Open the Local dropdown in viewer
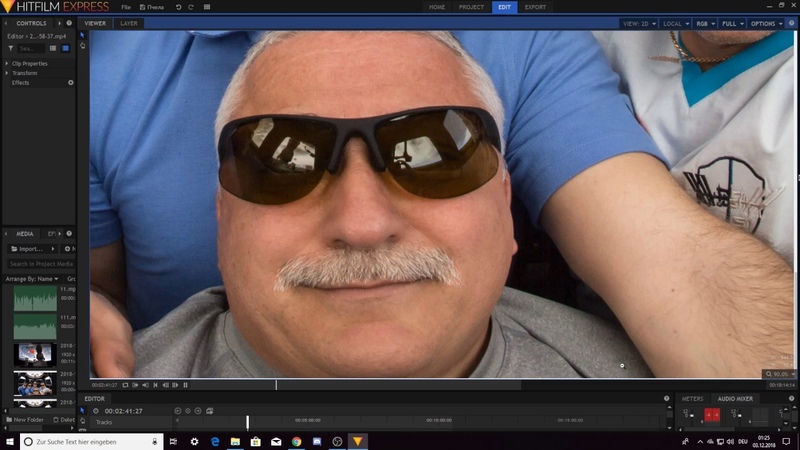Screen dimensions: 800x450 click(x=676, y=23)
